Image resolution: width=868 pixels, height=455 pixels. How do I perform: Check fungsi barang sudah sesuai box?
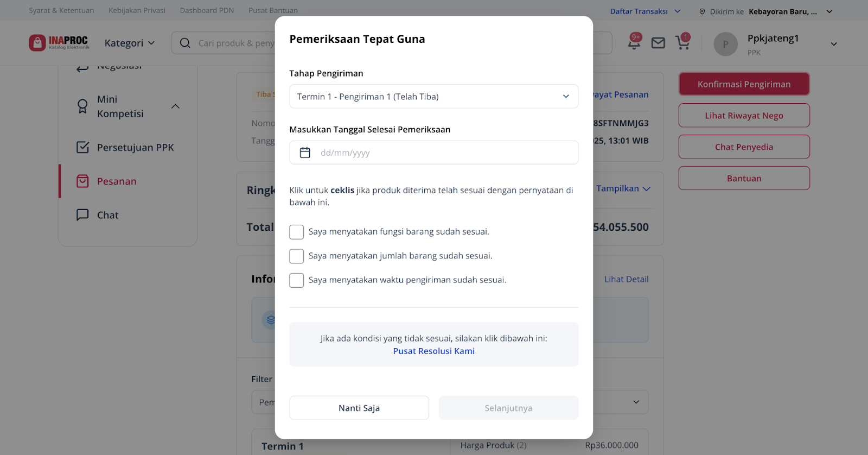pyautogui.click(x=297, y=232)
